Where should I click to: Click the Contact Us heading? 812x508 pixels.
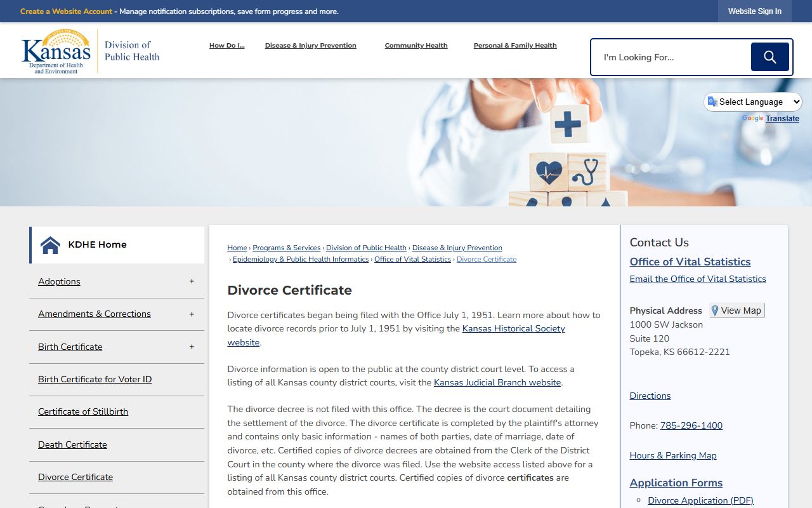(x=659, y=242)
